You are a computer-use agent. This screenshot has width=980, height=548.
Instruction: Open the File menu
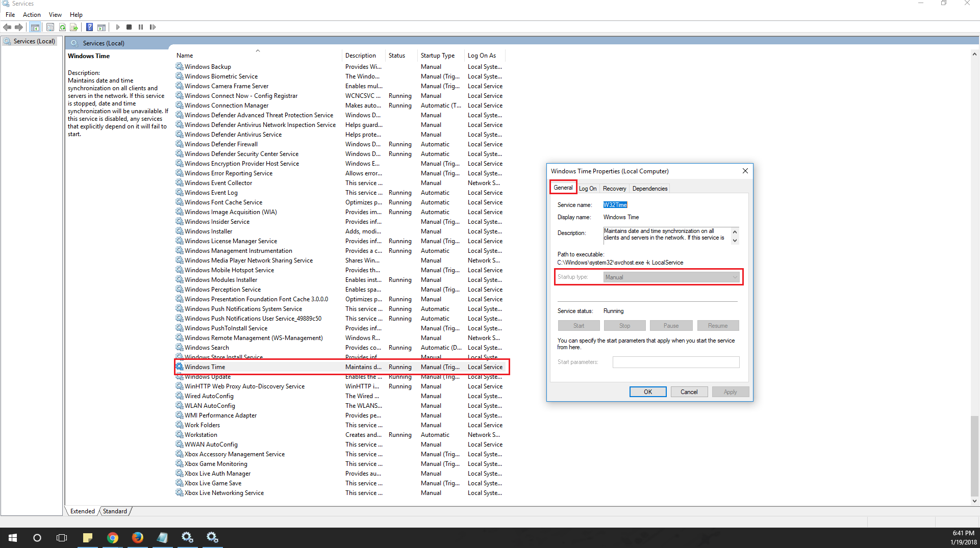[10, 15]
